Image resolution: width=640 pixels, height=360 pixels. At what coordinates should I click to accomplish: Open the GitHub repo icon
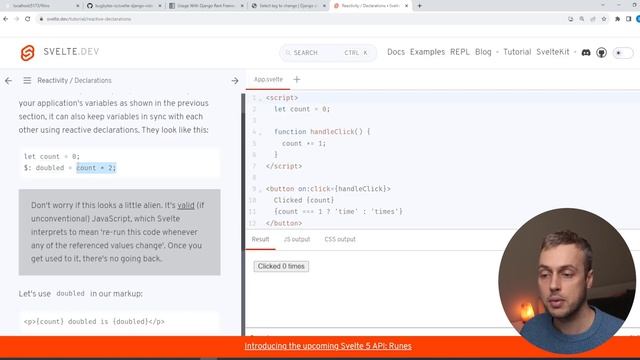point(601,53)
